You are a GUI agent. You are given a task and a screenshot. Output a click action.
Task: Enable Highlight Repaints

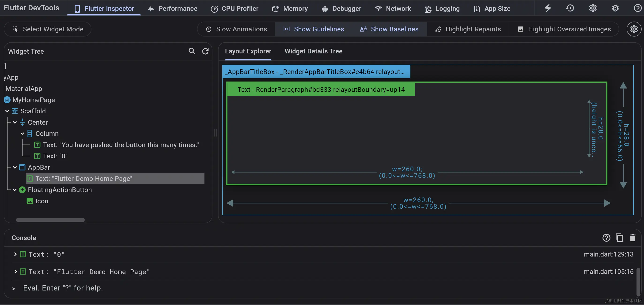coord(468,29)
